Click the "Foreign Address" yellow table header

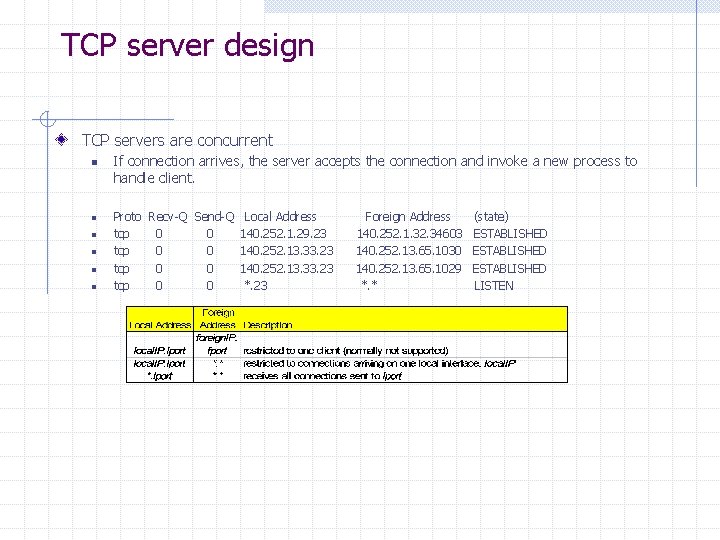click(x=218, y=319)
